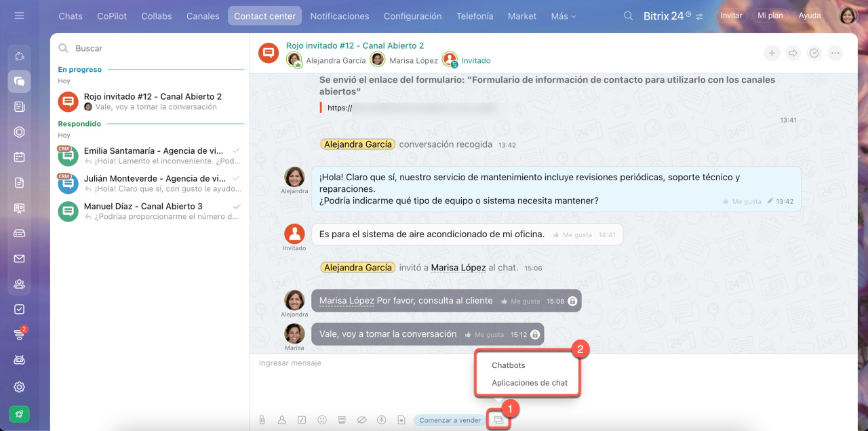Image resolution: width=868 pixels, height=431 pixels.
Task: Click the Comenzar a vender button
Action: [x=450, y=420]
